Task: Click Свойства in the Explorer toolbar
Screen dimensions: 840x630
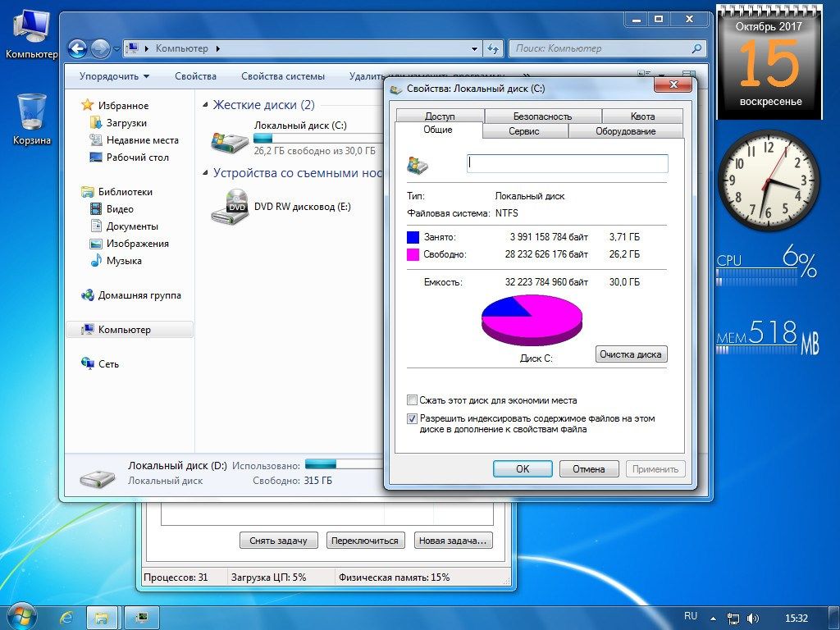Action: click(195, 76)
